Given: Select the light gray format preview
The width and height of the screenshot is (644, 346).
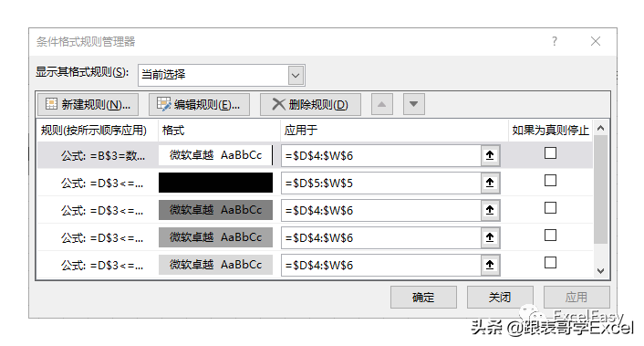Looking at the screenshot, I should [215, 265].
